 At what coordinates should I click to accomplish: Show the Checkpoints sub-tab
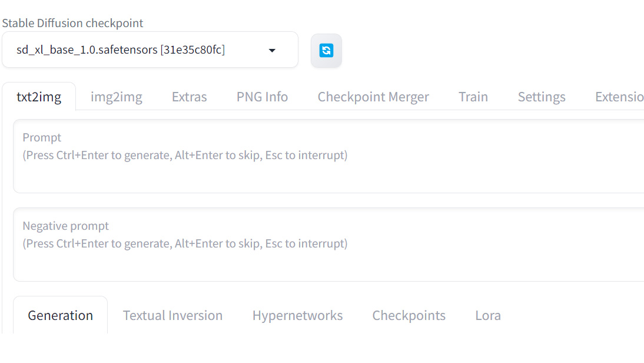point(409,315)
